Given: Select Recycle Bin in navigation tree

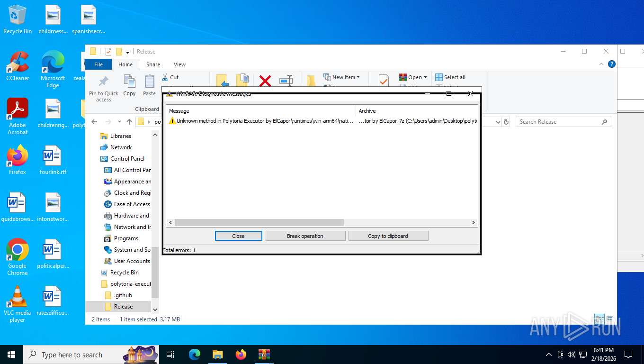Looking at the screenshot, I should (124, 273).
